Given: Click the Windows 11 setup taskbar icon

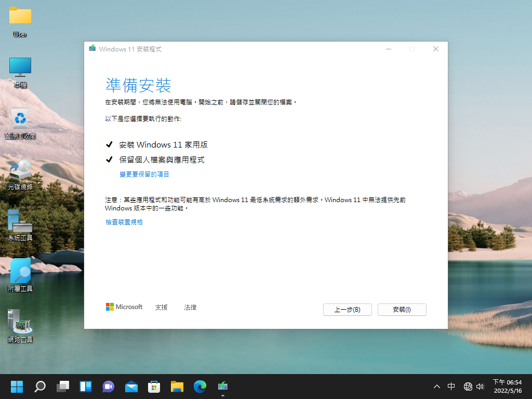Looking at the screenshot, I should tap(222, 387).
